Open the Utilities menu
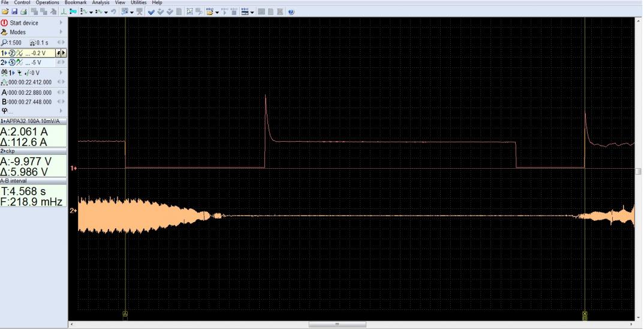The height and width of the screenshot is (329, 644). point(139,3)
